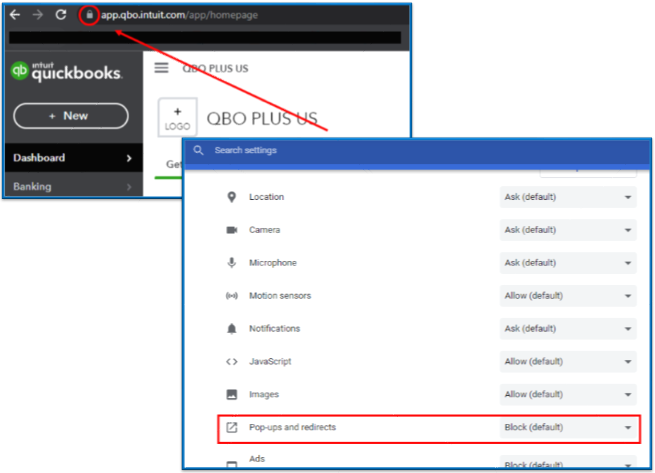Expand the Dashboard chevron arrow

tap(129, 158)
